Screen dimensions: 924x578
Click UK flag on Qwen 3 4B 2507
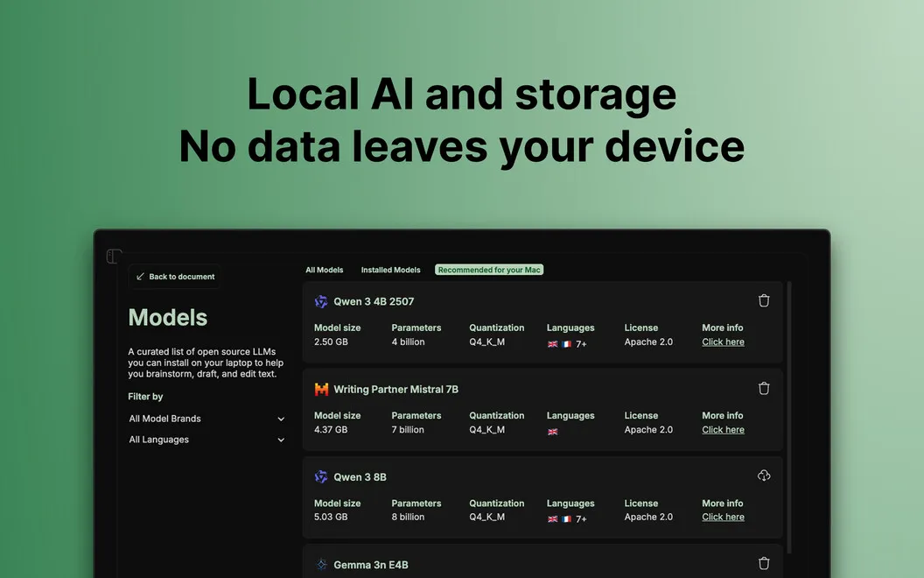(553, 344)
